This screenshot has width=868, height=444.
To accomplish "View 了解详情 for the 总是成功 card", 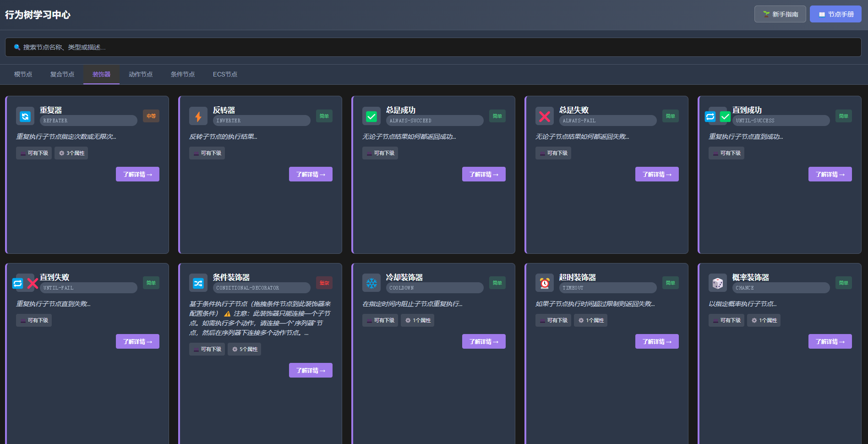I will click(x=484, y=174).
